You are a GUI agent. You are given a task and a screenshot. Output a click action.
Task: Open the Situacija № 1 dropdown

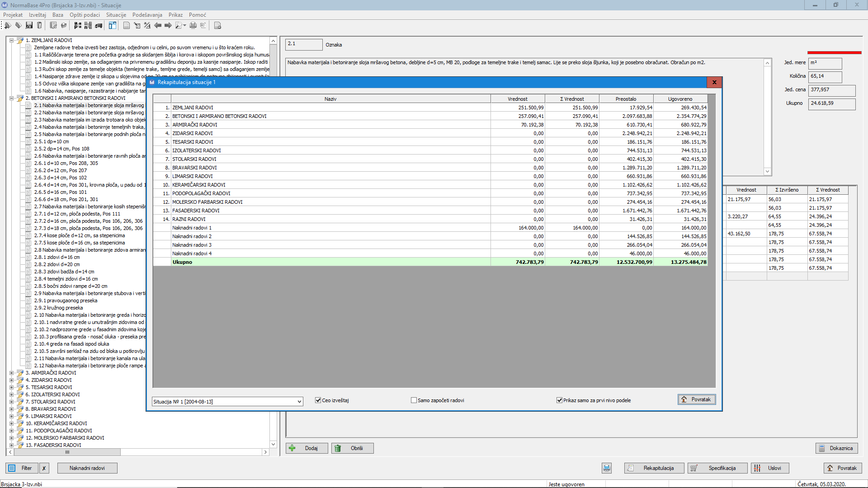tap(299, 402)
